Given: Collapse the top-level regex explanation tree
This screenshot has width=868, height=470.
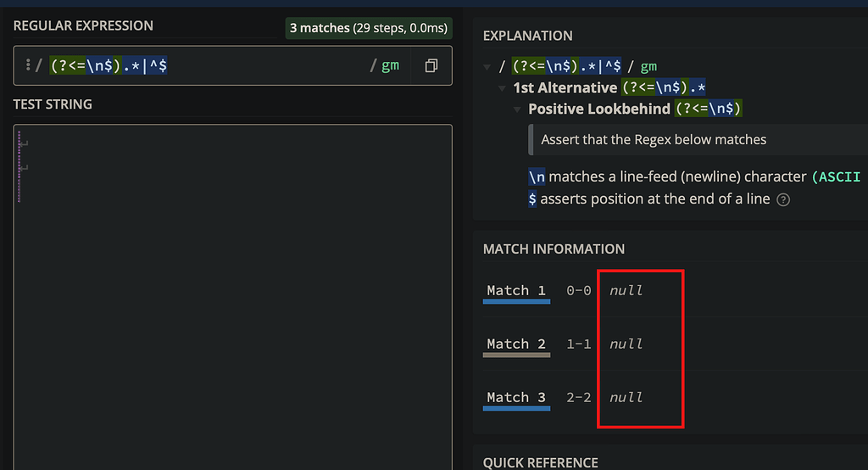Looking at the screenshot, I should coord(487,67).
